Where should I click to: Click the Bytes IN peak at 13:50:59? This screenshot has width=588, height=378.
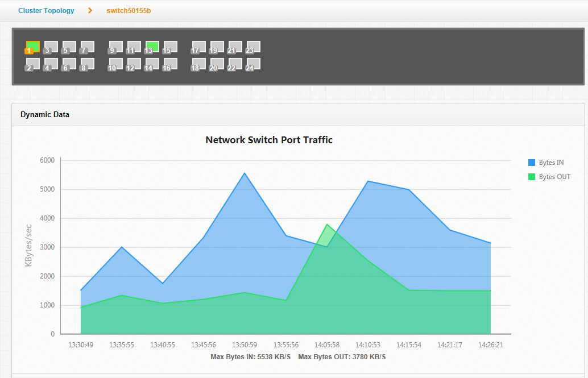[x=245, y=173]
